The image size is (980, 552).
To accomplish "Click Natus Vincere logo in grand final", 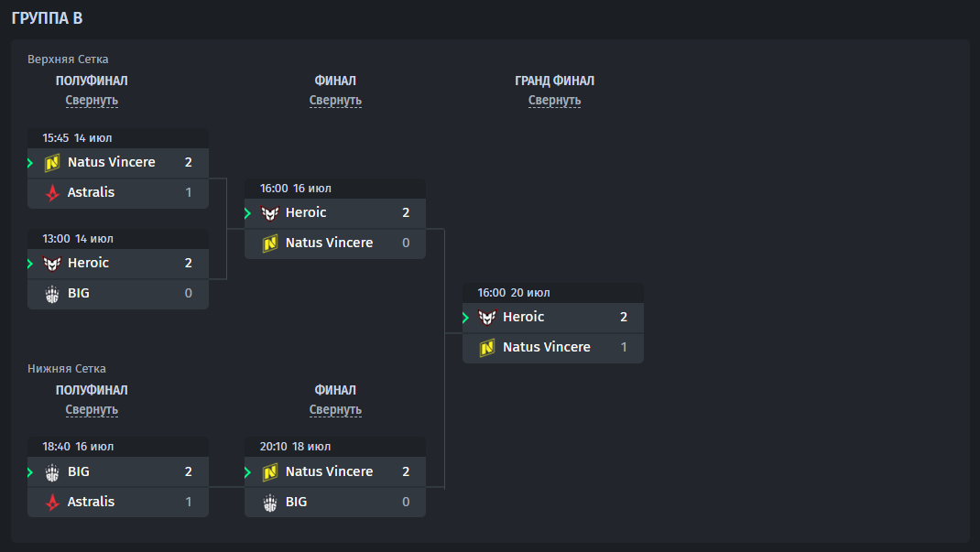I will pyautogui.click(x=487, y=347).
